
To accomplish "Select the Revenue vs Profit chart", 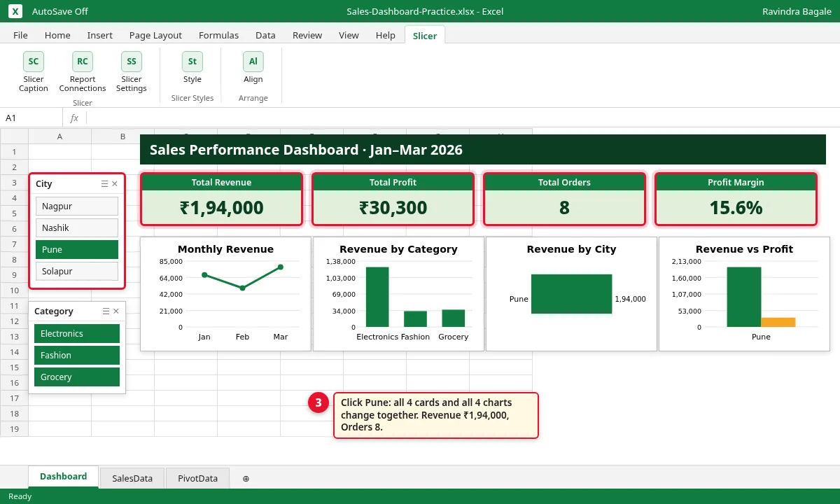I will click(x=744, y=294).
